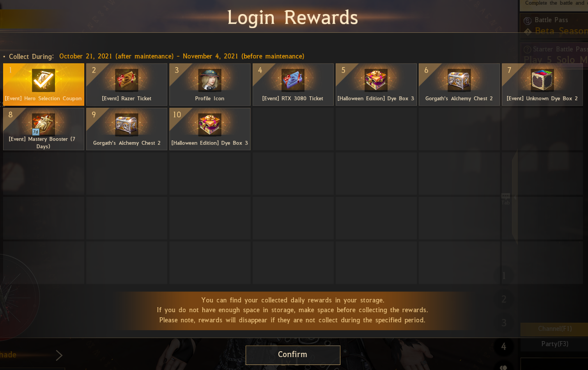
Task: Select quick slot number 2
Action: click(504, 299)
